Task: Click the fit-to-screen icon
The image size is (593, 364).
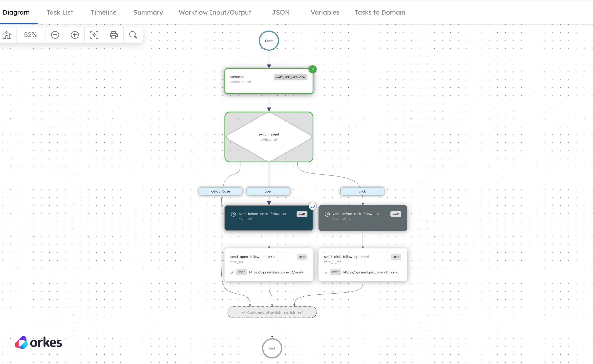Action: pyautogui.click(x=94, y=35)
